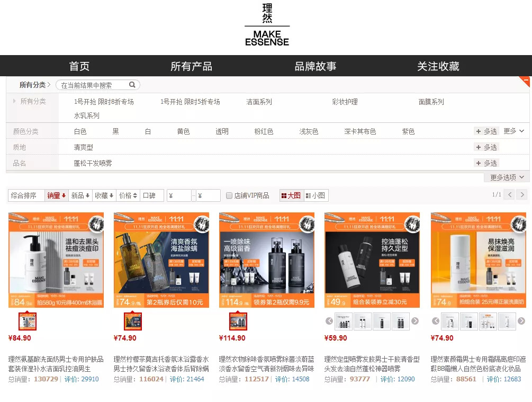
Task: Sort products by 价格
Action: [128, 195]
